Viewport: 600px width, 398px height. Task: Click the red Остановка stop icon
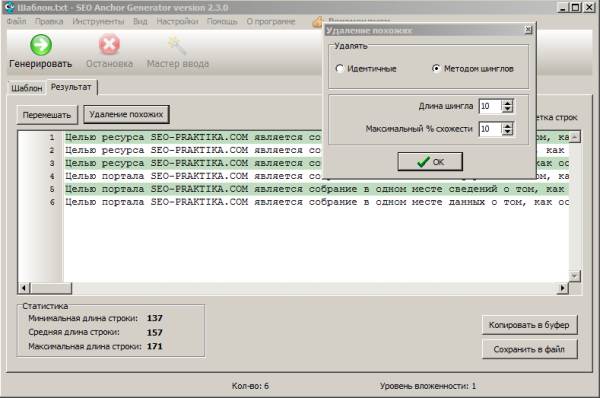[x=109, y=45]
